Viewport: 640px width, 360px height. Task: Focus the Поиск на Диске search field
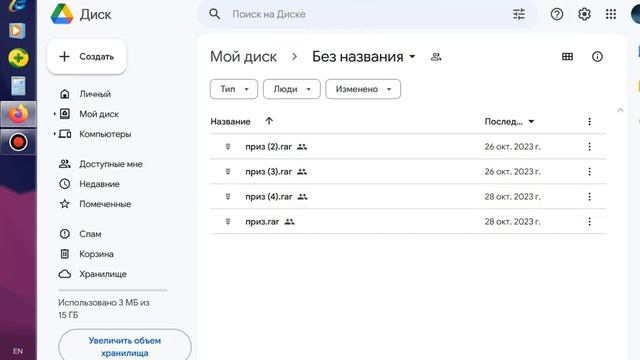tap(367, 14)
